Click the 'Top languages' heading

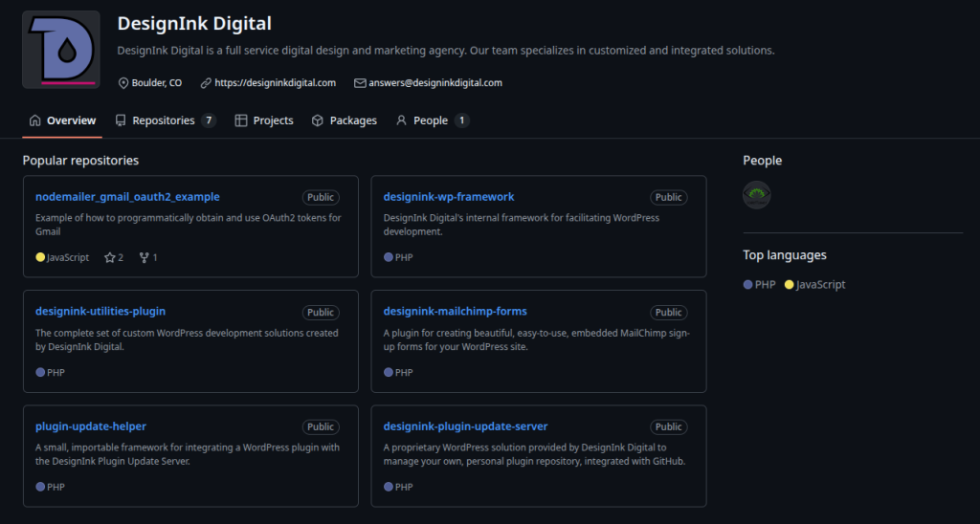click(785, 254)
